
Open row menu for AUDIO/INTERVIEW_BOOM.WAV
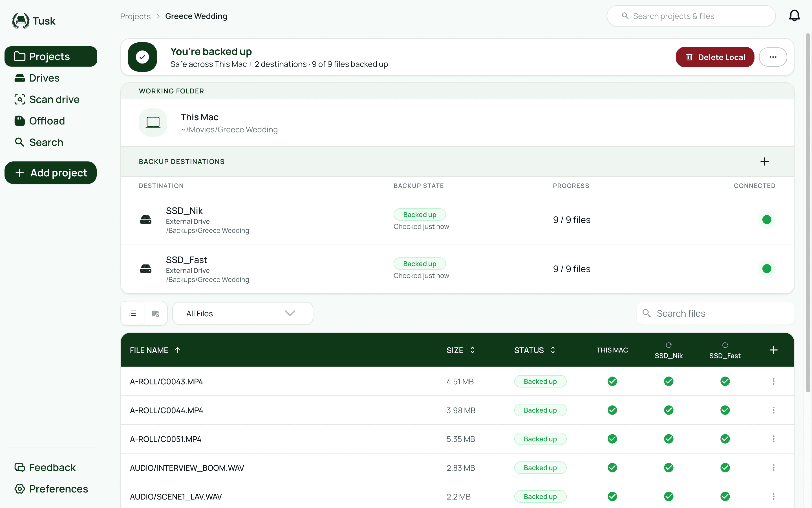pos(773,468)
